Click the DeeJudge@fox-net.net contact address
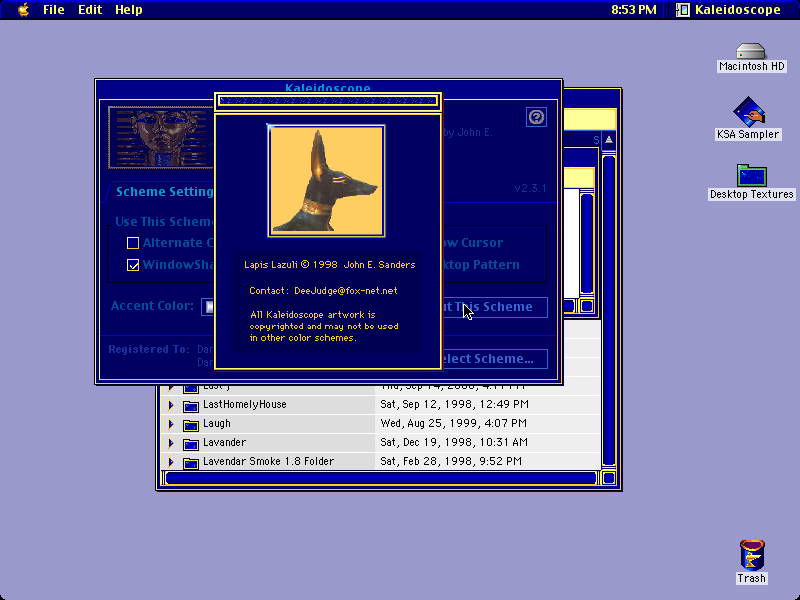 (345, 291)
